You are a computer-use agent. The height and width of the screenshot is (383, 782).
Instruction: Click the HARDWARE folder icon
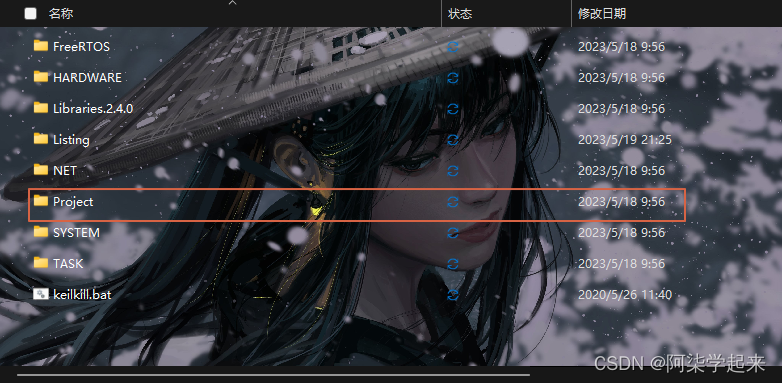[x=41, y=77]
